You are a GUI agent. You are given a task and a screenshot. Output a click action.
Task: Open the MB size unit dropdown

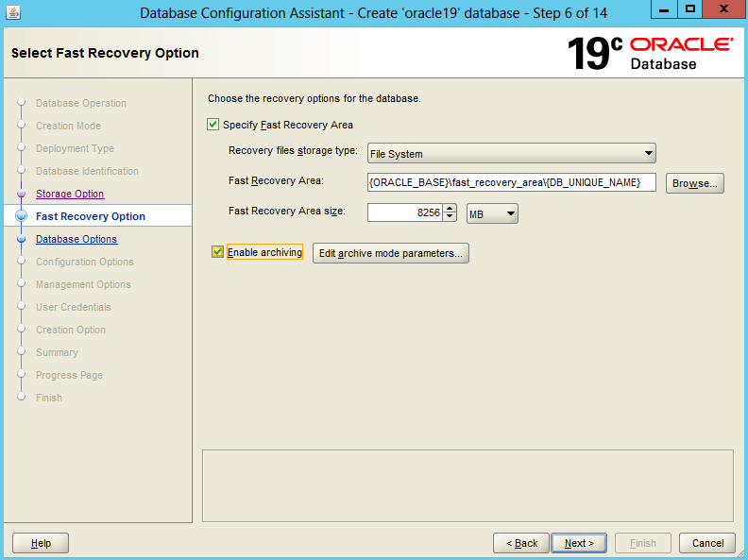pos(492,213)
